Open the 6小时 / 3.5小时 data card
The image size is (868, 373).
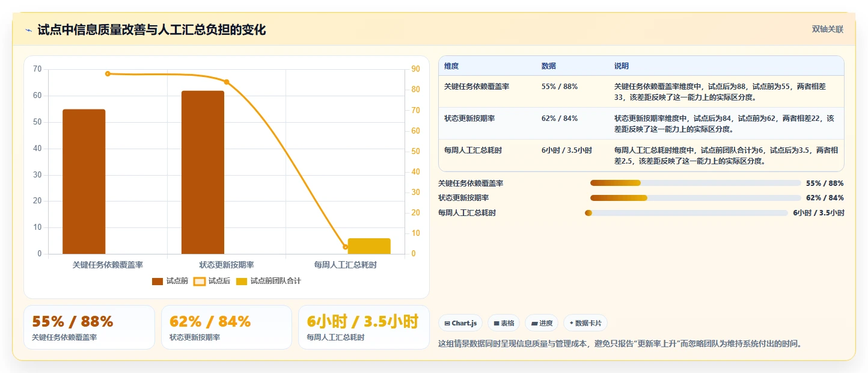(364, 327)
